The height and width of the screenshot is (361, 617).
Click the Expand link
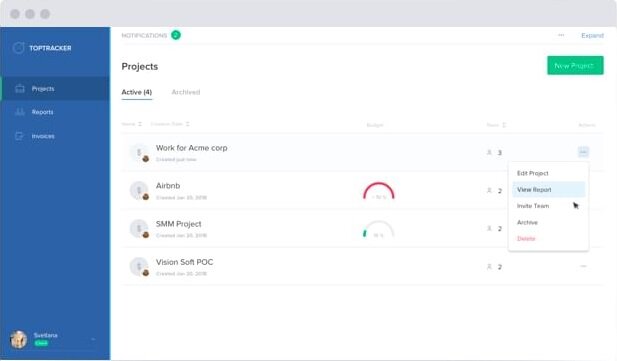[592, 35]
